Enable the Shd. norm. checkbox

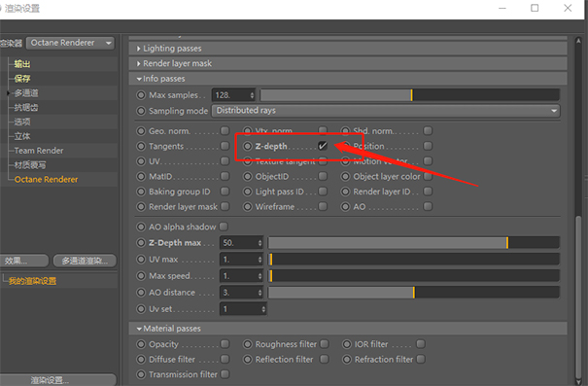point(428,130)
